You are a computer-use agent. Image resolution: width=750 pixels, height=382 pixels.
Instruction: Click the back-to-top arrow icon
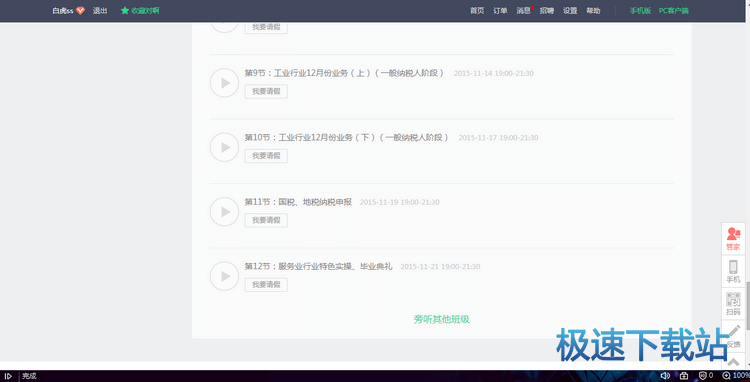point(733,361)
